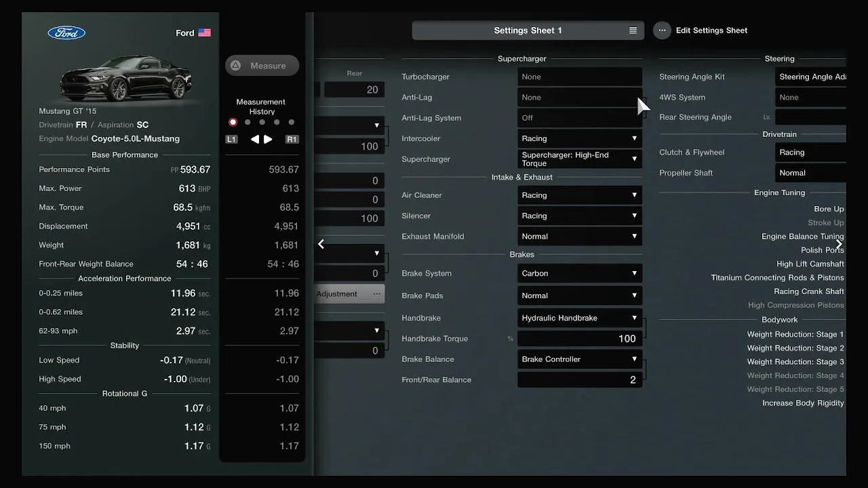The height and width of the screenshot is (488, 868).
Task: Open the Handbrake Hydraulic Handbrake dropdown
Action: click(x=579, y=318)
